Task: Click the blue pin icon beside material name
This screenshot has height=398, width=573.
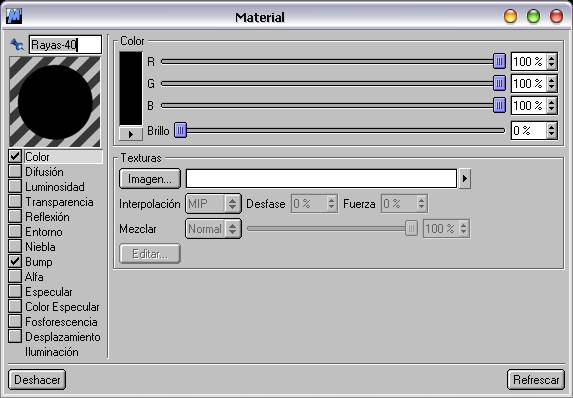Action: (x=17, y=45)
